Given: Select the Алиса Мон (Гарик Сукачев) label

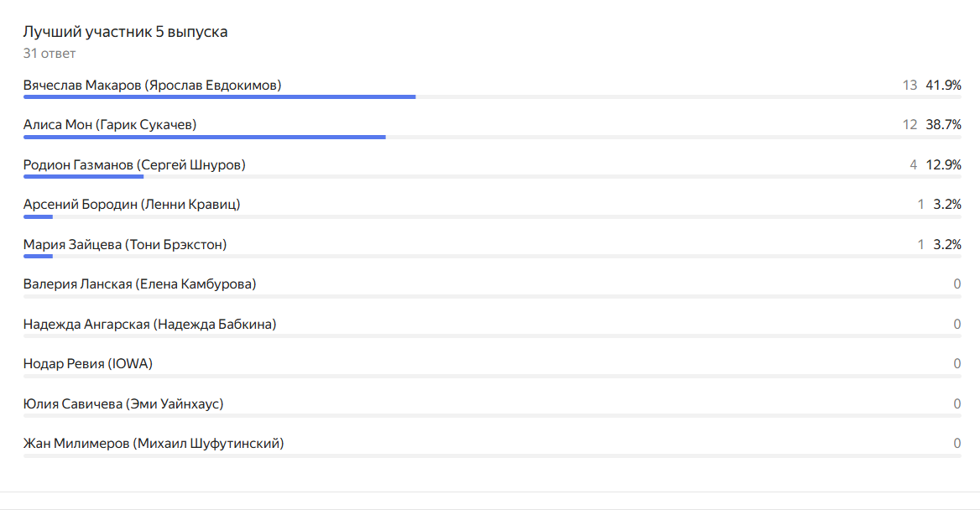Looking at the screenshot, I should 110,125.
